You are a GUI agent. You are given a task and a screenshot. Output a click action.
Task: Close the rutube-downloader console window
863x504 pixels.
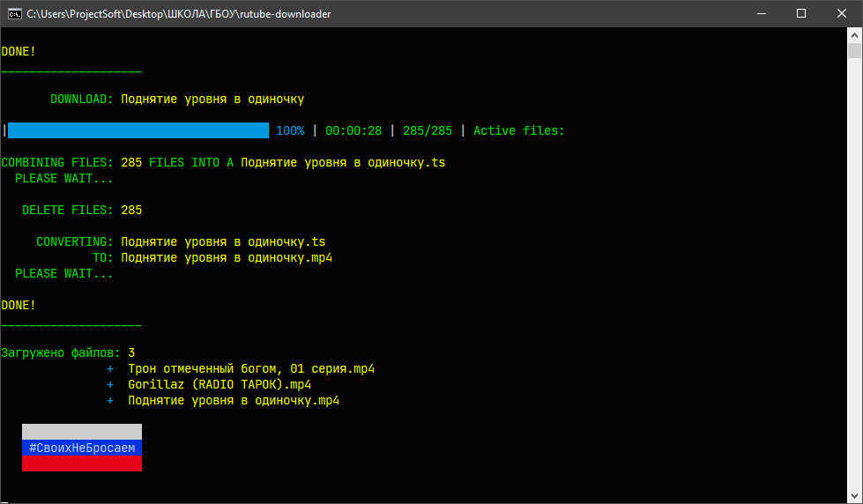click(x=842, y=13)
